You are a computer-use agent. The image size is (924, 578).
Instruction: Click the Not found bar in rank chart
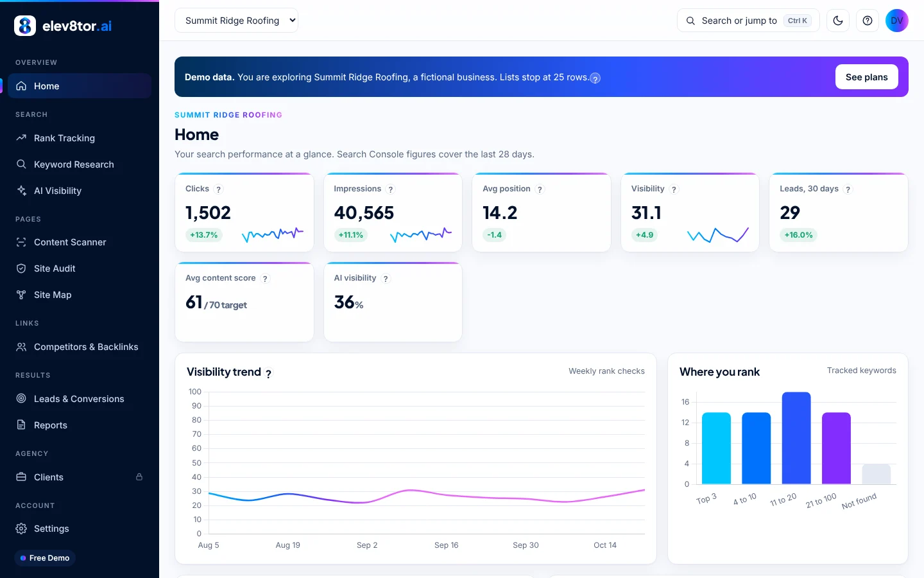877,474
